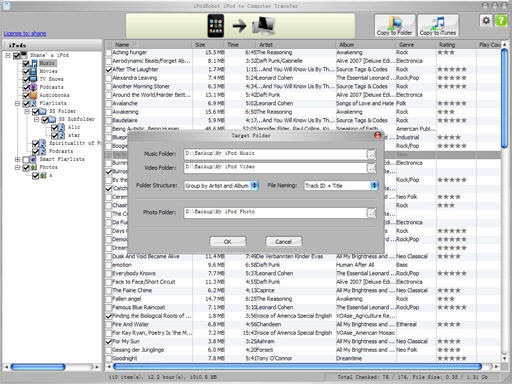Sort tracks by Genre column header
The height and width of the screenshot is (384, 512).
tap(416, 44)
